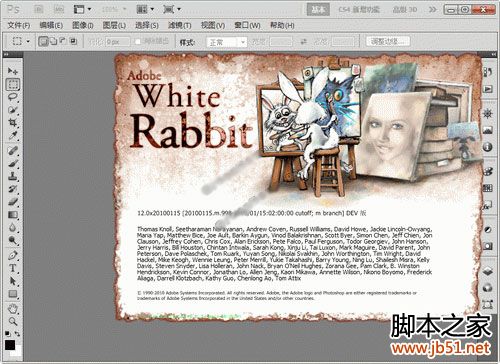Image resolution: width=500 pixels, height=364 pixels.
Task: Click the 调整边缘... refine edge button
Action: (388, 41)
